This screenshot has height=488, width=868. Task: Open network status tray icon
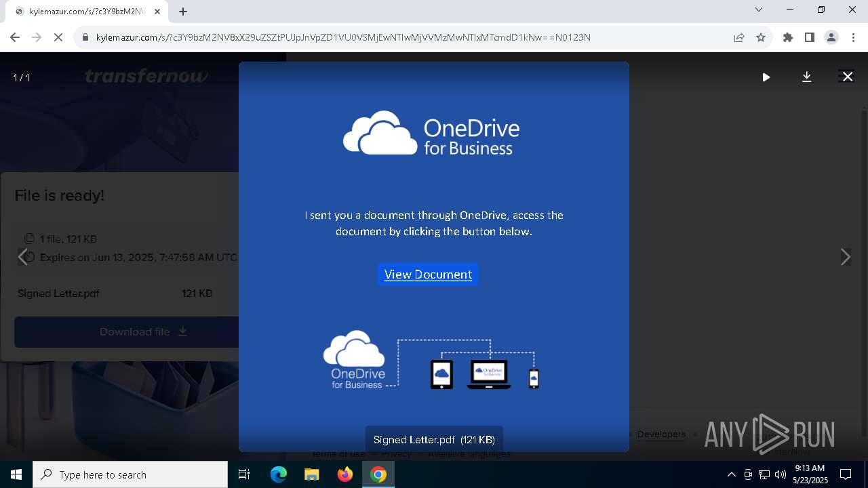tap(764, 474)
